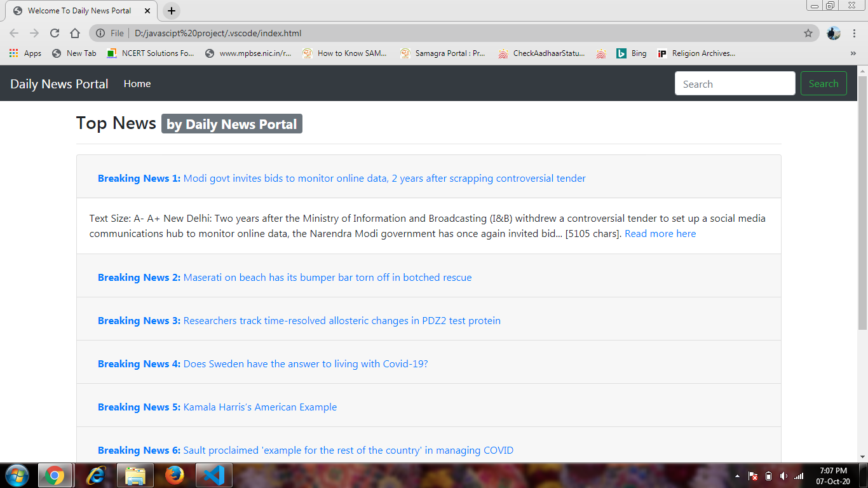The height and width of the screenshot is (488, 868).
Task: Open NCERT Solutions bookmark
Action: pyautogui.click(x=151, y=53)
